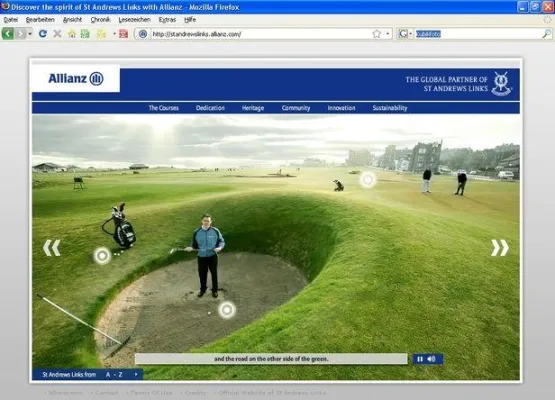Viewport: 555px width, 400px height.
Task: Open the Chronik menu
Action: coord(100,20)
